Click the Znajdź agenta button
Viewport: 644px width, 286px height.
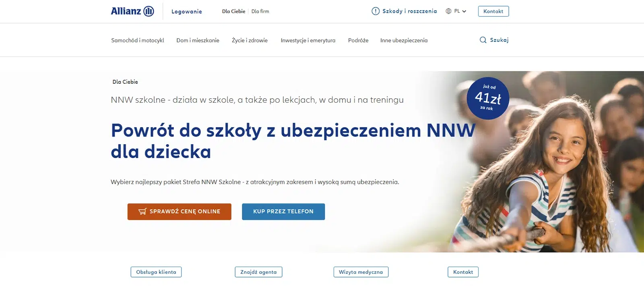258,272
